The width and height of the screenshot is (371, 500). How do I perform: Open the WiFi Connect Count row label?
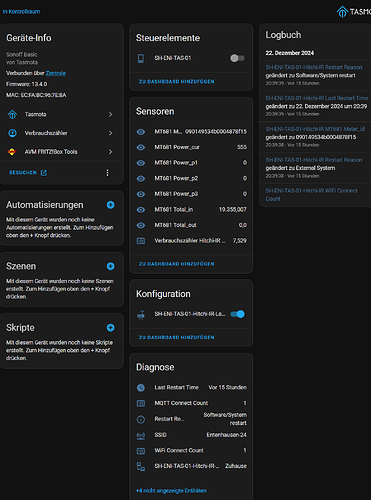(179, 451)
